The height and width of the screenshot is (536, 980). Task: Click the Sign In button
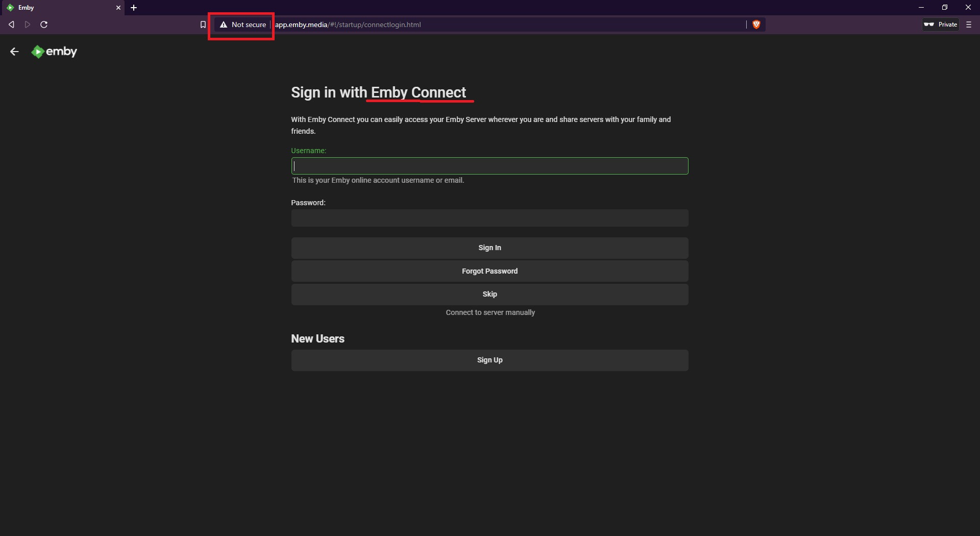click(489, 248)
